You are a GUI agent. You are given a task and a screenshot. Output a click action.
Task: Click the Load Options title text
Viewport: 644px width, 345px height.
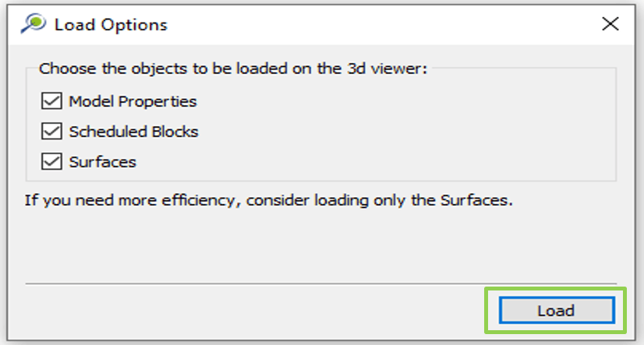tap(111, 24)
